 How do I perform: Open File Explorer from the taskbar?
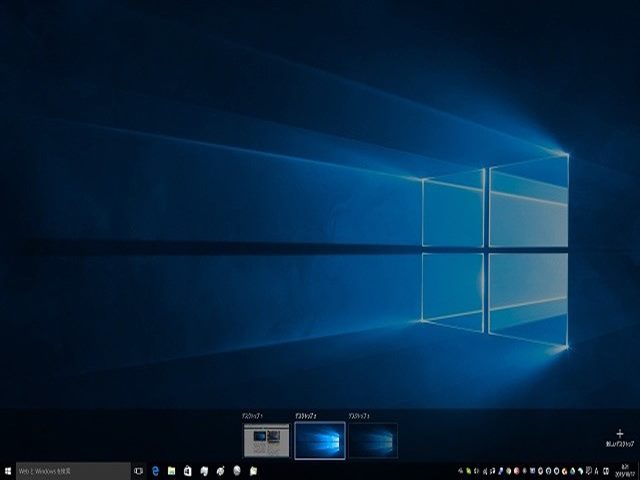[x=171, y=471]
